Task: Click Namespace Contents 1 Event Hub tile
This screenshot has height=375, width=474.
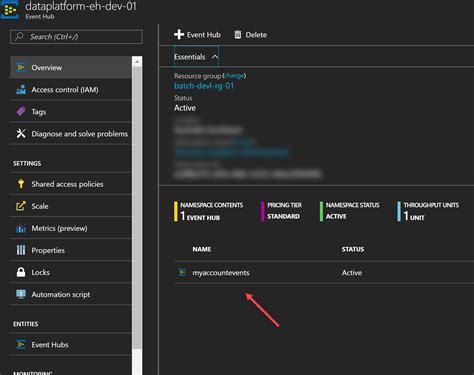Action: tap(208, 211)
